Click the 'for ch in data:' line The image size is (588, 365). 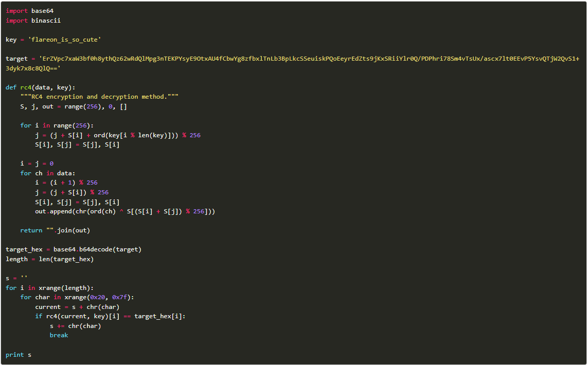click(x=48, y=173)
